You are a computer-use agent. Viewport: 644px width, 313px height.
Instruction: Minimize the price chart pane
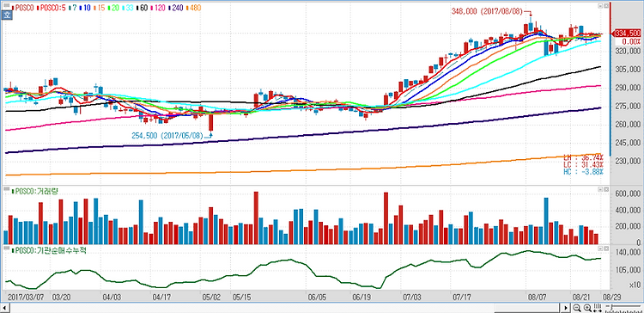[x=600, y=6]
